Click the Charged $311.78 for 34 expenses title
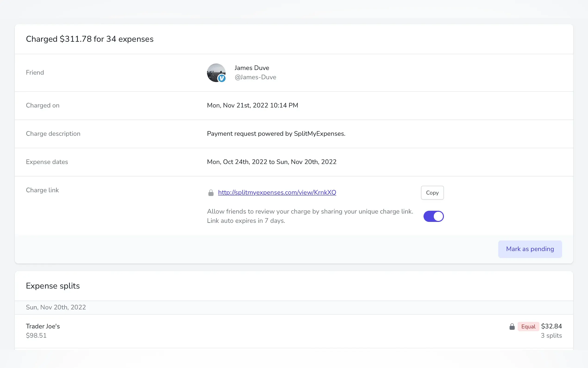The height and width of the screenshot is (368, 588). tap(89, 39)
